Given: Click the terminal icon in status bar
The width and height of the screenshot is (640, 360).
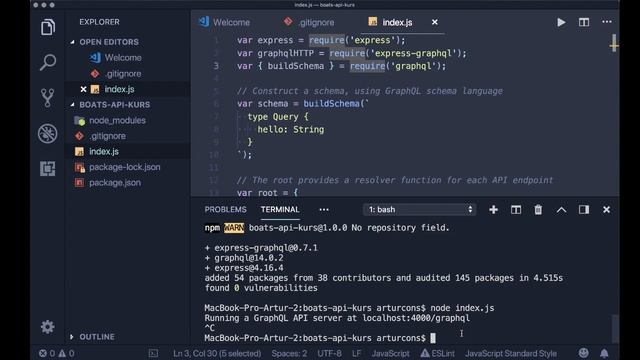Looking at the screenshot, I should (153, 353).
